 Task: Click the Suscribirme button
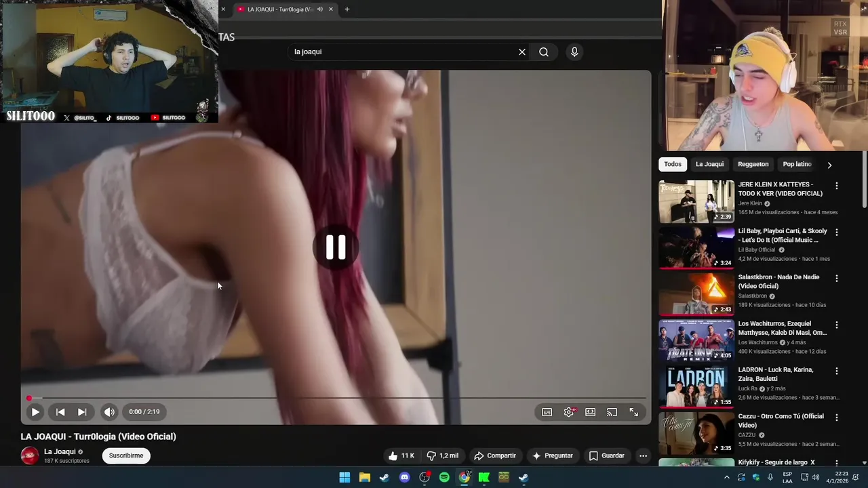(x=126, y=456)
